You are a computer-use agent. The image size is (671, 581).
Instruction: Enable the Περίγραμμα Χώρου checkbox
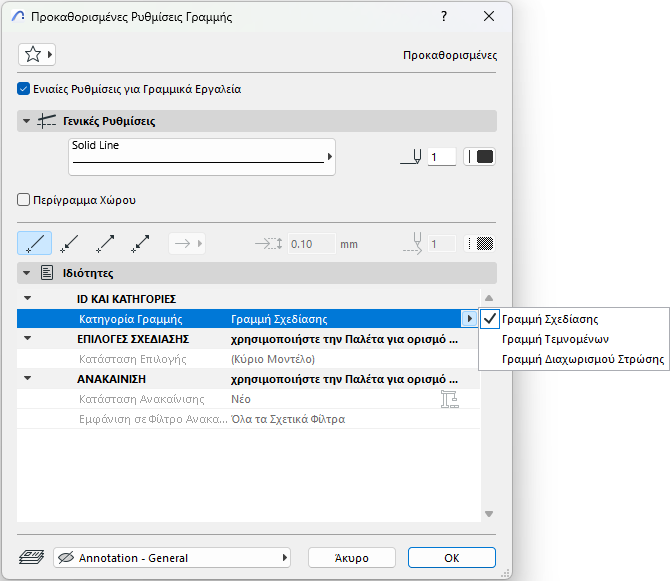click(x=24, y=200)
